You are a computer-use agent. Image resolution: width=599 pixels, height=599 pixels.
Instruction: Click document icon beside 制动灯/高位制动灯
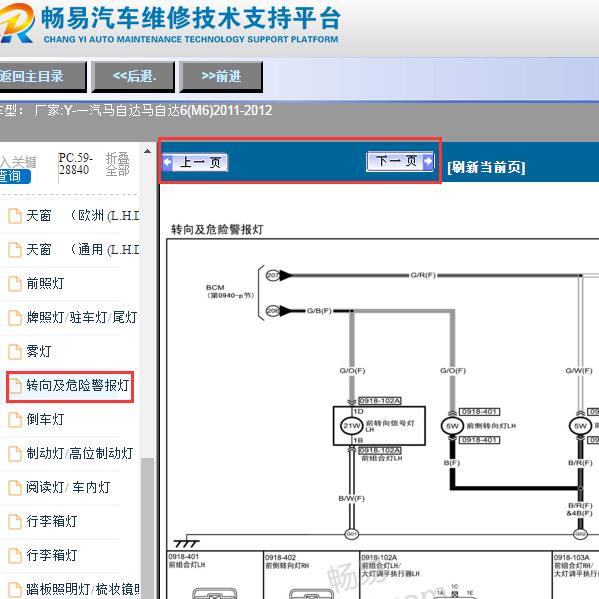pyautogui.click(x=15, y=453)
